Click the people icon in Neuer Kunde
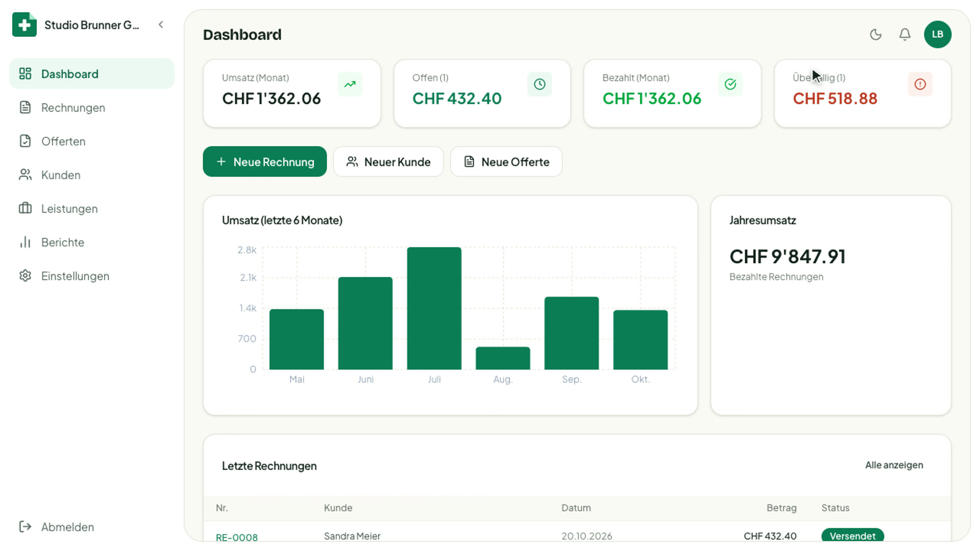This screenshot has height=551, width=980. click(x=352, y=162)
